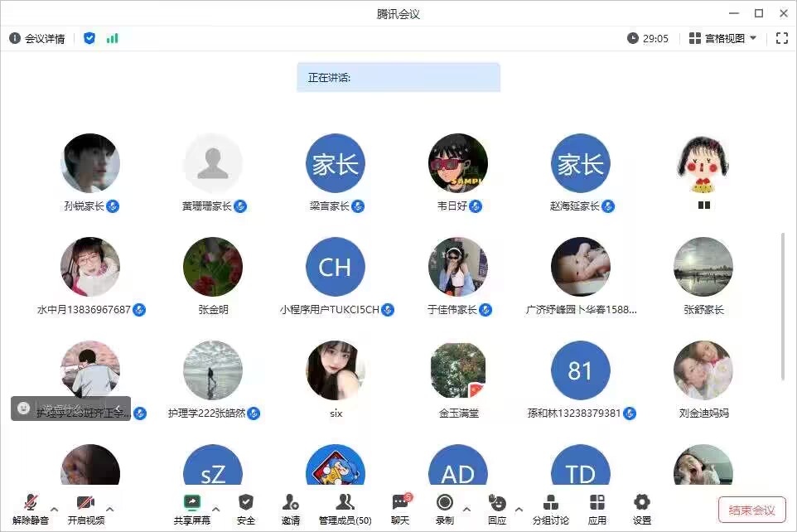This screenshot has height=532, width=797.
Task: Toggle the 录制 recording button
Action: [x=445, y=509]
